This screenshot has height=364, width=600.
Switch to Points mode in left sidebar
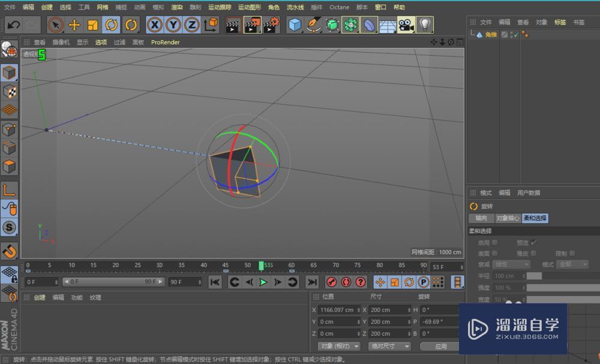pos(9,130)
